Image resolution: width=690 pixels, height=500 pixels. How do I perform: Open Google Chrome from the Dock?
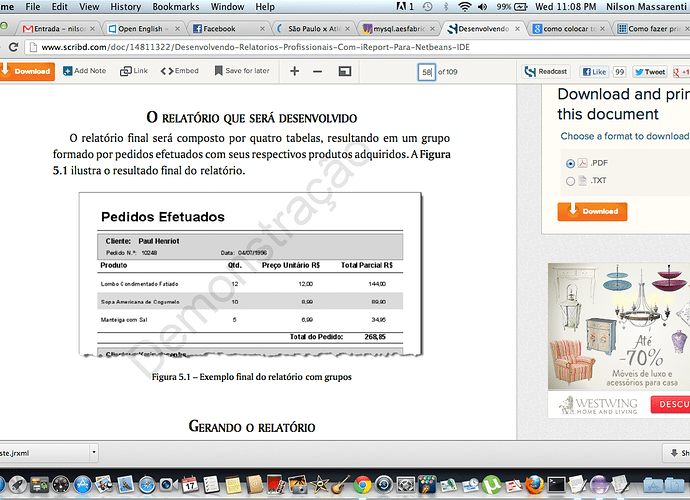[362, 485]
